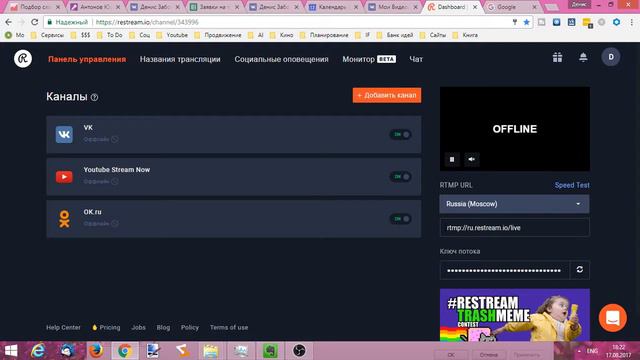Go back in browser history

9,22
